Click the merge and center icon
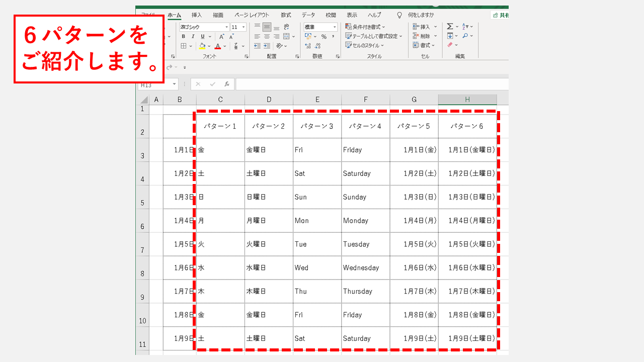 286,36
